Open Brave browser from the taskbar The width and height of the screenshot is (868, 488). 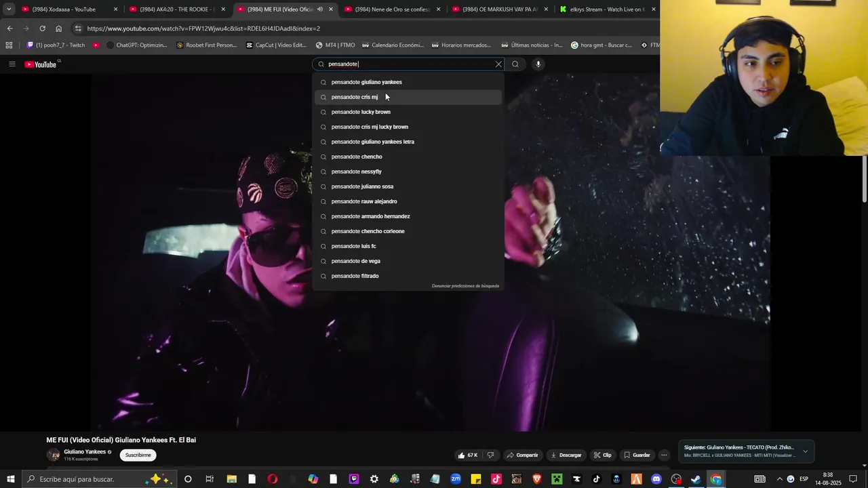click(x=537, y=479)
